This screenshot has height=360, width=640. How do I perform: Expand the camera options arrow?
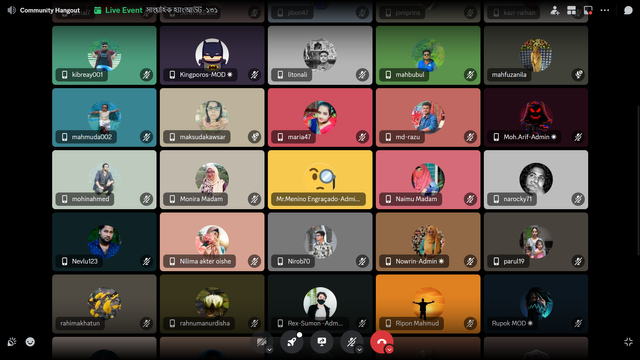click(269, 350)
